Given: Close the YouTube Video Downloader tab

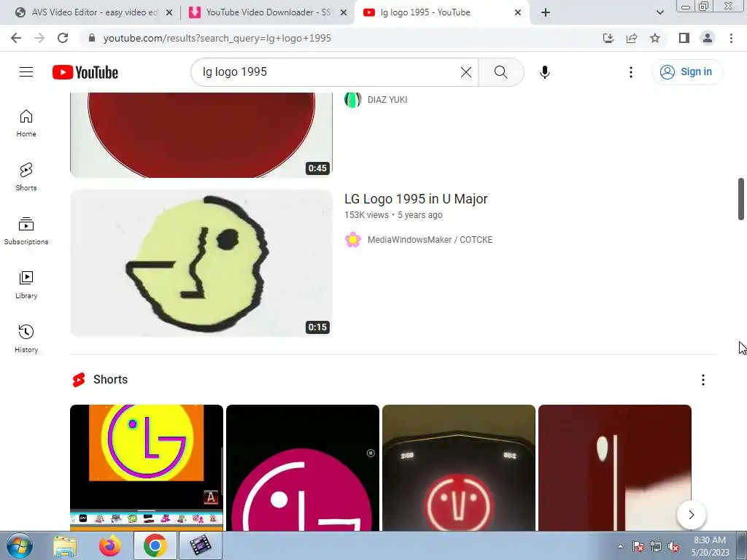Looking at the screenshot, I should pos(344,13).
